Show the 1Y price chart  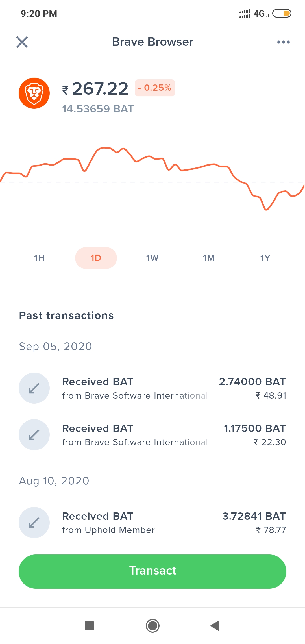(265, 258)
